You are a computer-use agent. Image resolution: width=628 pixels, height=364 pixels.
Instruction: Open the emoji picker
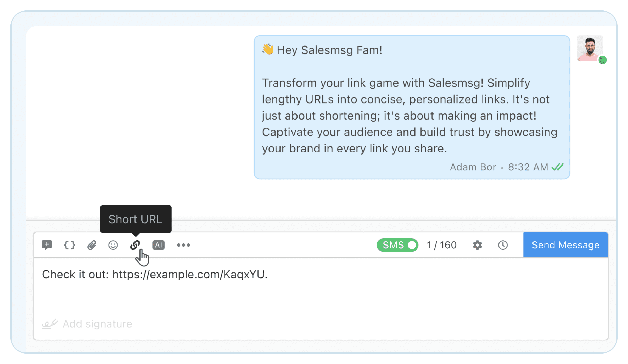point(113,245)
